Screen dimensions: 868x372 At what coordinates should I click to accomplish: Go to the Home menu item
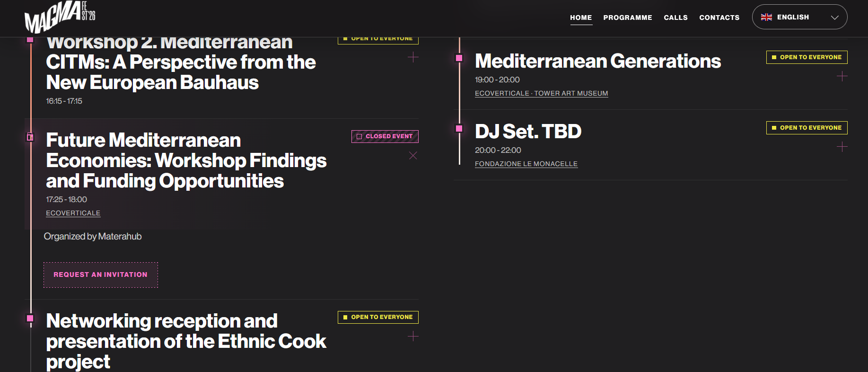[581, 18]
